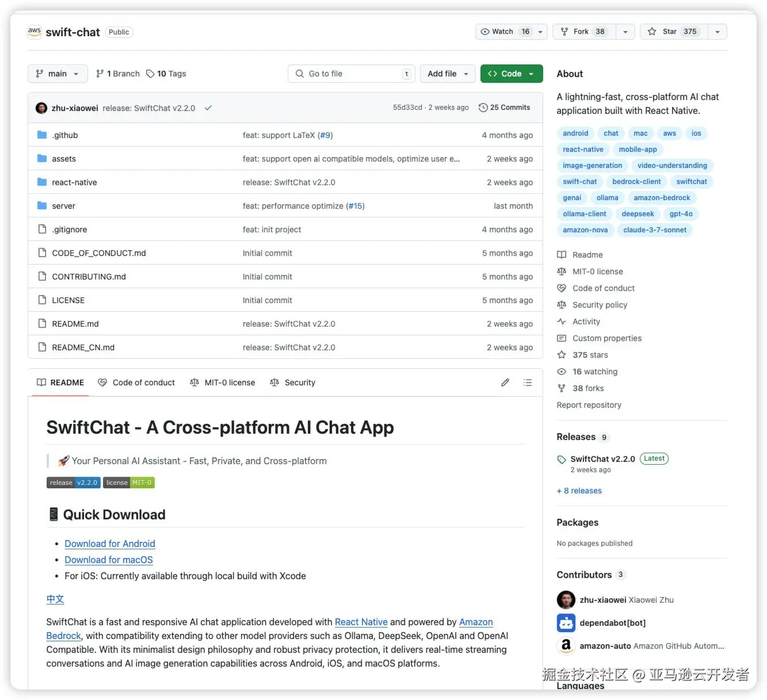The width and height of the screenshot is (767, 700).
Task: Click the fork icon beside 38 forks
Action: pyautogui.click(x=562, y=388)
